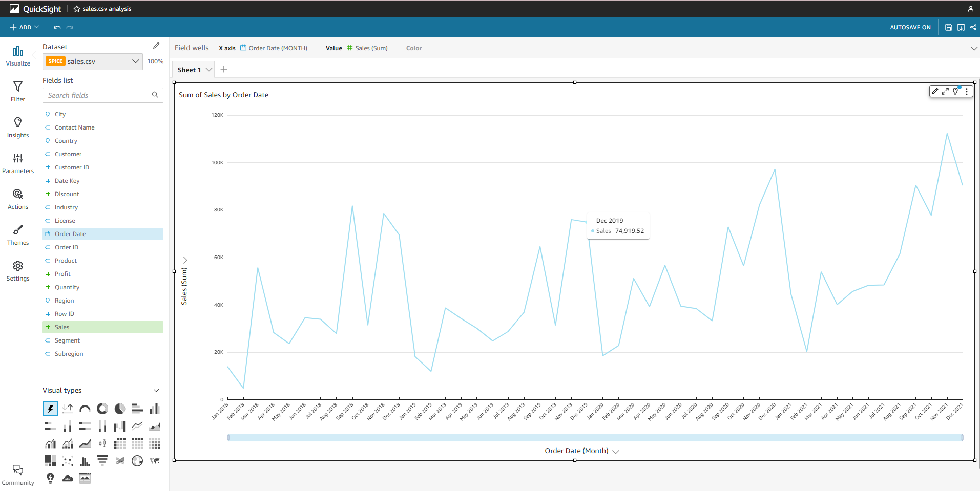Open Order Date (MONTH) X axis field well
Image resolution: width=980 pixels, height=491 pixels.
[274, 48]
